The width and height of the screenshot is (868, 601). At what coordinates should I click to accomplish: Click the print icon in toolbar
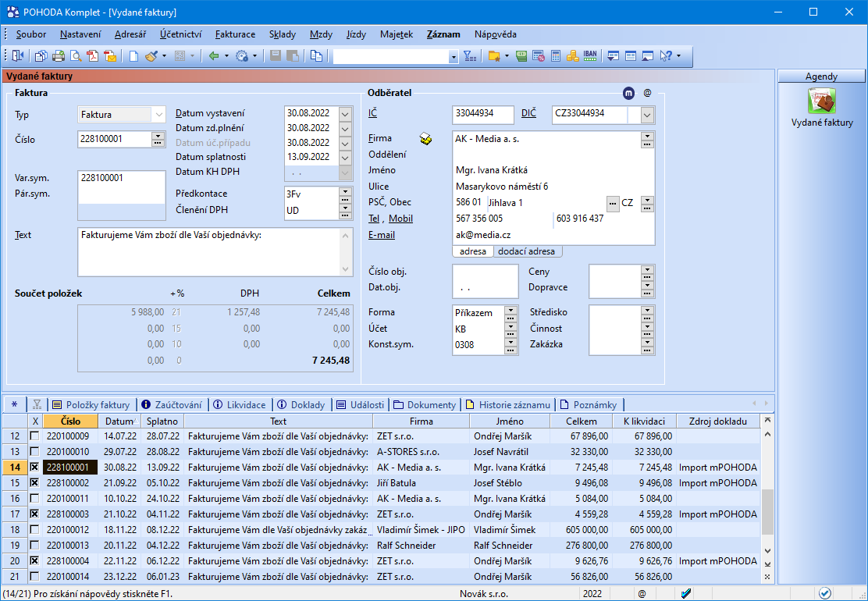58,56
